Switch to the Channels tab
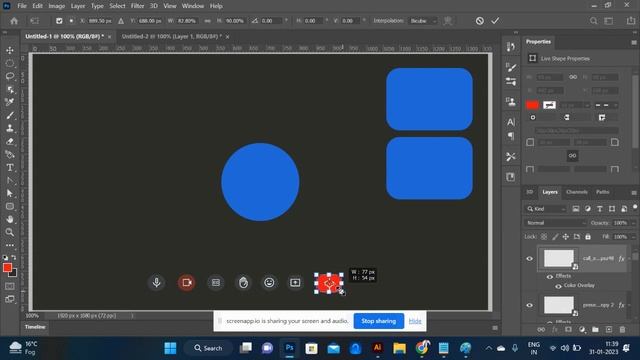Screen dimensions: 640x360 point(577,192)
